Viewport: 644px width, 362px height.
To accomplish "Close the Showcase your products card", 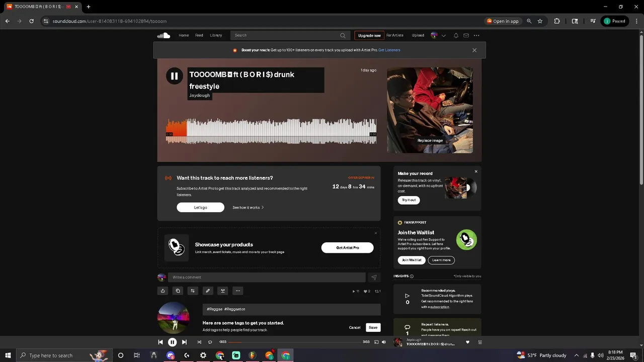I will pos(375,233).
